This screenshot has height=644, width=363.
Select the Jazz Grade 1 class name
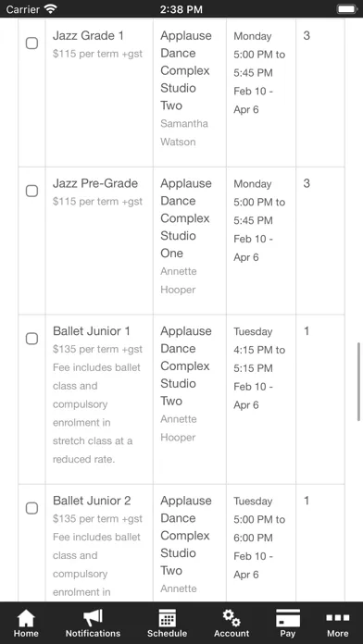(88, 36)
